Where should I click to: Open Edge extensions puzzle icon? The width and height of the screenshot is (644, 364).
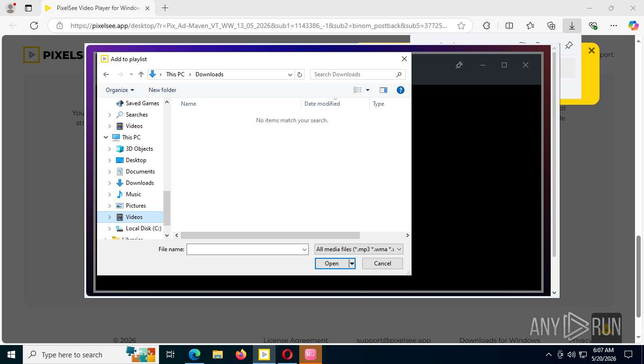click(486, 26)
